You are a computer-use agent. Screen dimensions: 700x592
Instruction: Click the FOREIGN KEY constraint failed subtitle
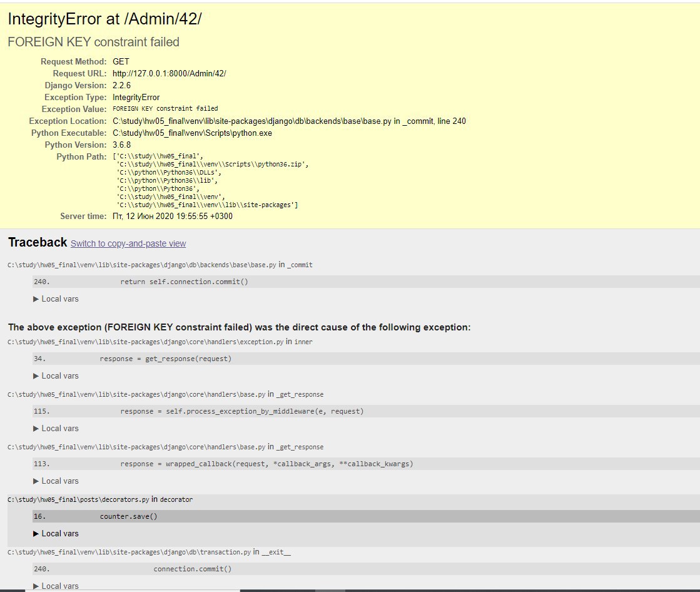click(93, 42)
